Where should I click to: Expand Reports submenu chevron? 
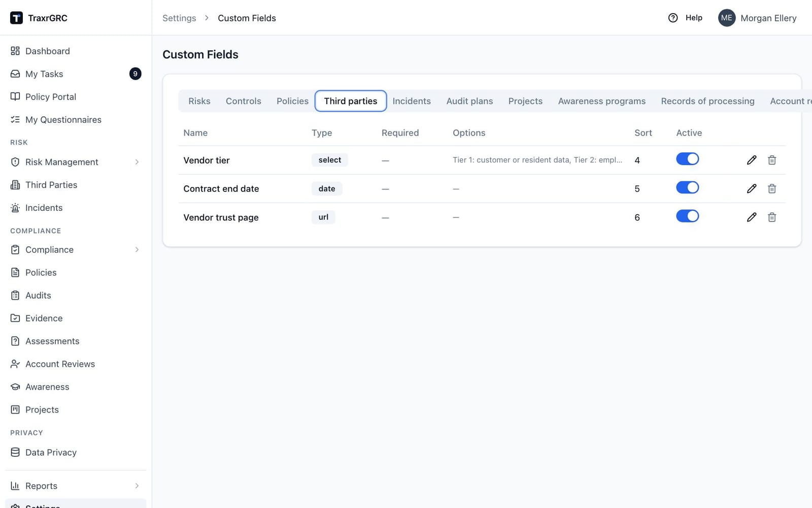pos(137,486)
